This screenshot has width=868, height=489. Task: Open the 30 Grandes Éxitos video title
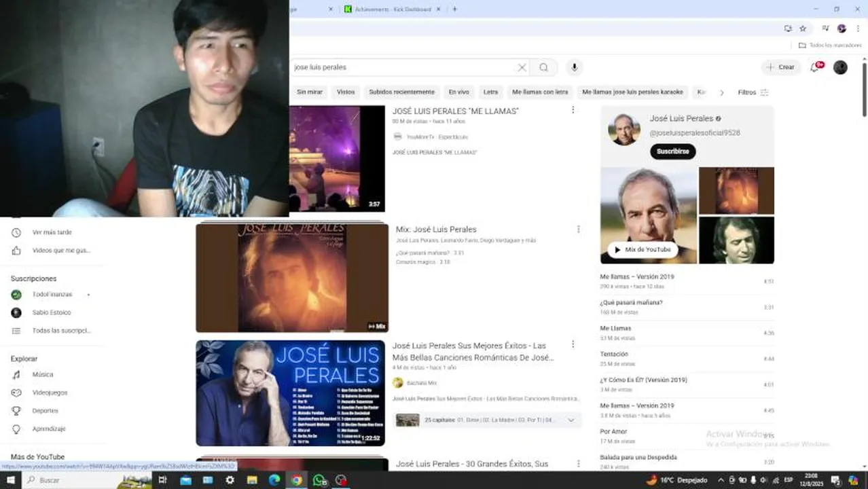click(x=472, y=464)
